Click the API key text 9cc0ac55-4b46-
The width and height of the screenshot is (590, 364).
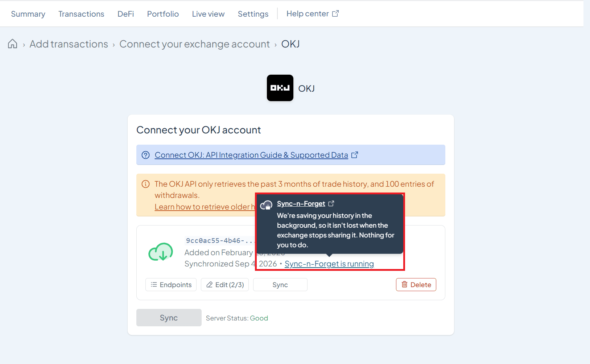coord(220,240)
